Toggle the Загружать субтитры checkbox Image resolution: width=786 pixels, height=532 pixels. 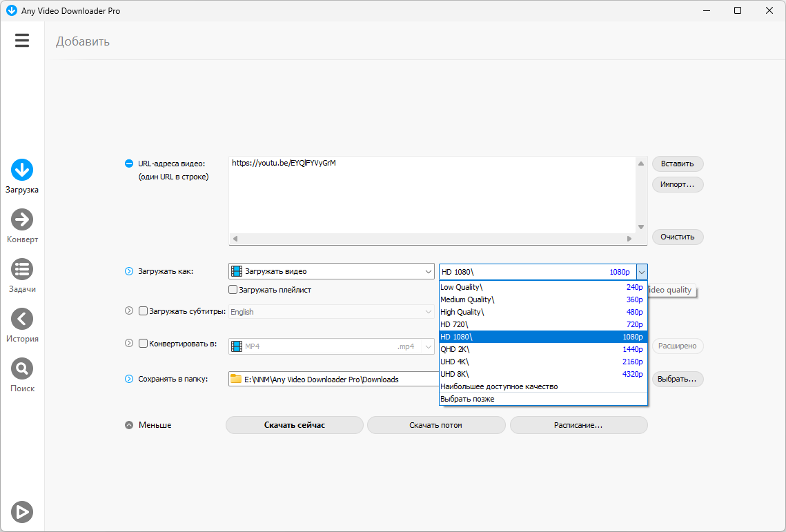143,311
